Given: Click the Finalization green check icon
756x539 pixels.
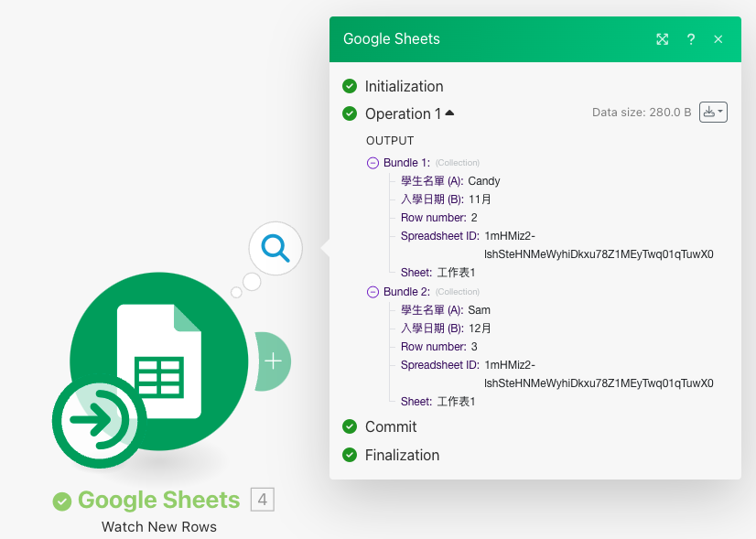Looking at the screenshot, I should 350,455.
